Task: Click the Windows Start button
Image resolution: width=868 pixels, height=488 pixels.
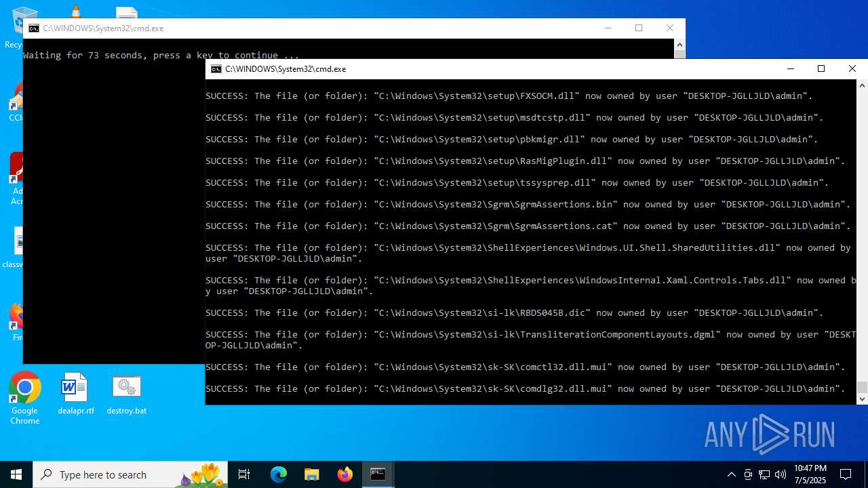Action: coord(16,474)
